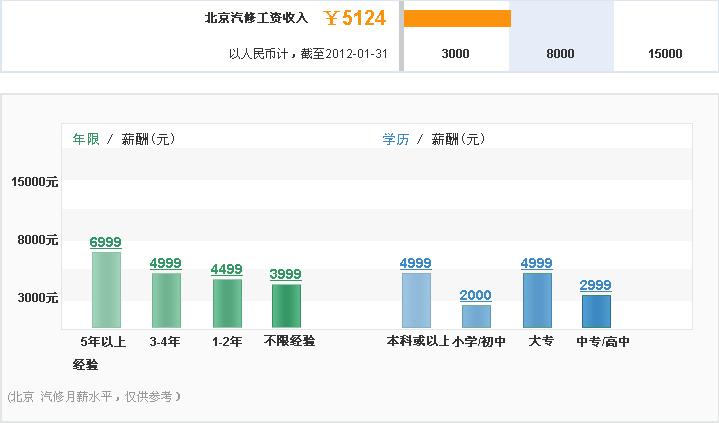Click the 15000 scale label at top
The image size is (719, 423).
coord(665,54)
